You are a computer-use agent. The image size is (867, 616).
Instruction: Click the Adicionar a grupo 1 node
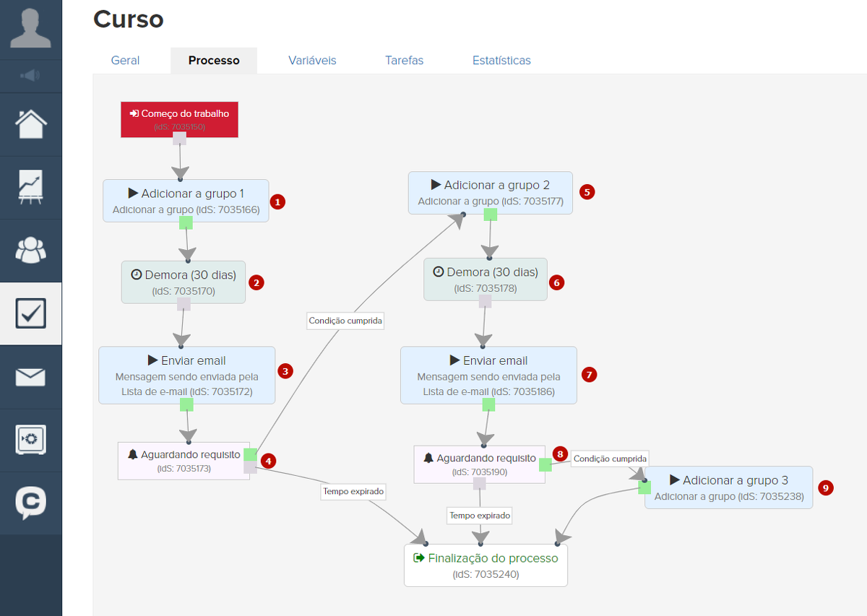pyautogui.click(x=186, y=200)
